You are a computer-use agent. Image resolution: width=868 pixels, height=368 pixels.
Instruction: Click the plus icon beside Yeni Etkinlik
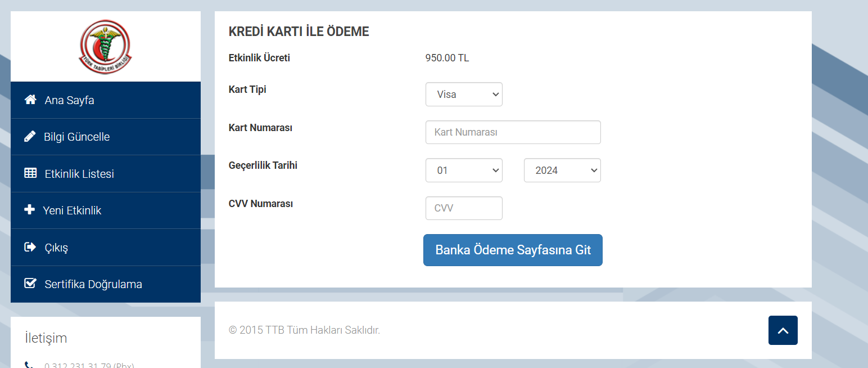click(30, 210)
